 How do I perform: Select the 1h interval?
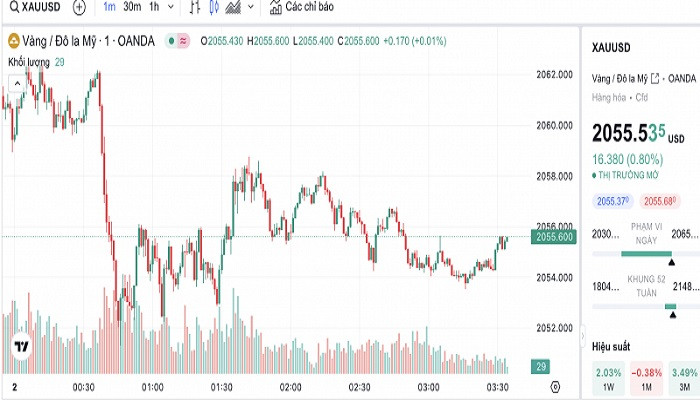[154, 7]
